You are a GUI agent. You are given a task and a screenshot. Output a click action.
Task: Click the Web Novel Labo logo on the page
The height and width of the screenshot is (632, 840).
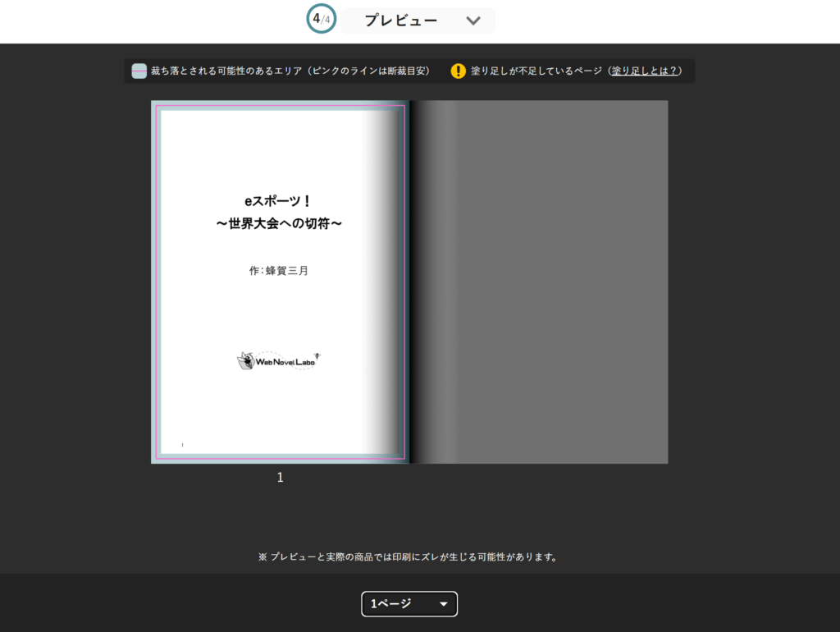[x=280, y=359]
